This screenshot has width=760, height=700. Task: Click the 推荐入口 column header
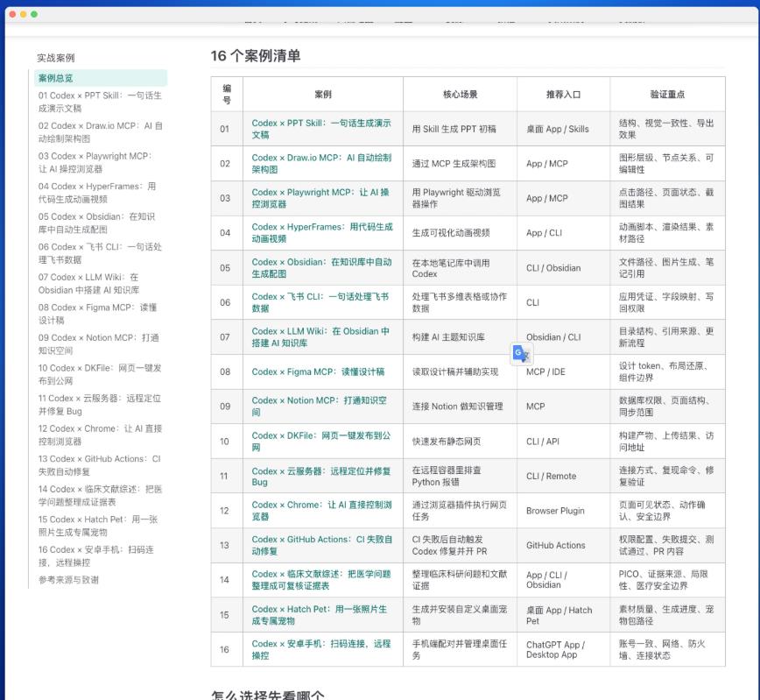pos(563,94)
